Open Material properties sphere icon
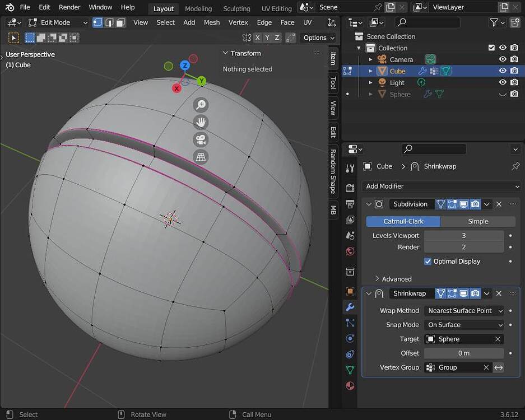Screen dimensions: 525x420 (x=350, y=386)
